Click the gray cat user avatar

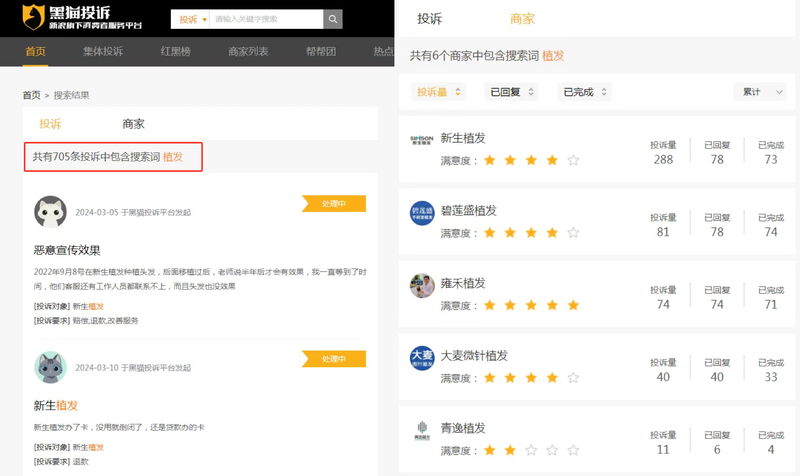click(x=50, y=367)
